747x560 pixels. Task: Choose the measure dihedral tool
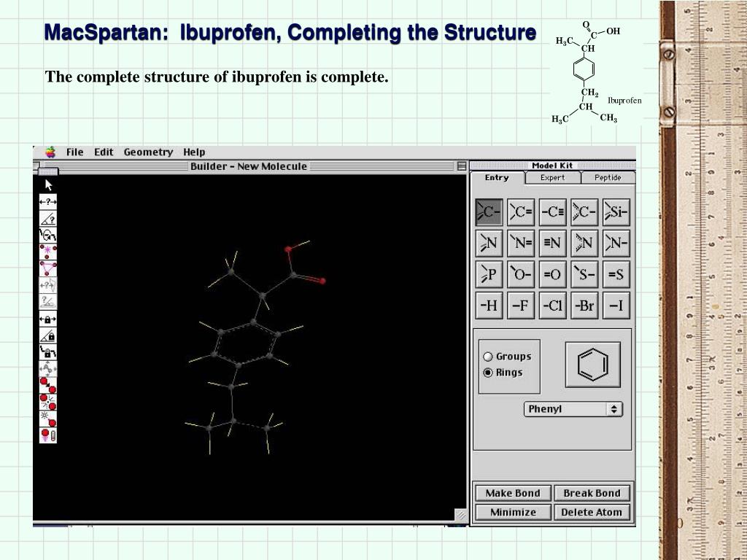pos(48,235)
